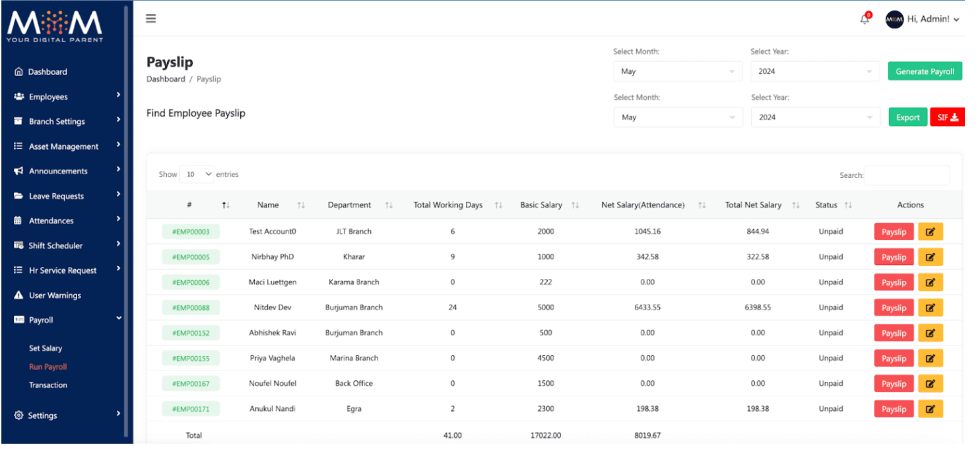Click the Hr Service Request list icon
The height and width of the screenshot is (449, 980).
pos(18,270)
